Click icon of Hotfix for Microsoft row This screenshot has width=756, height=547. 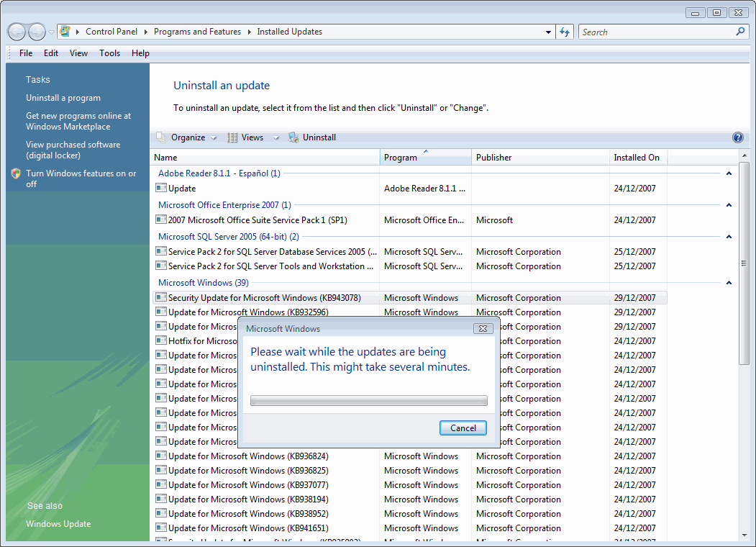(161, 340)
